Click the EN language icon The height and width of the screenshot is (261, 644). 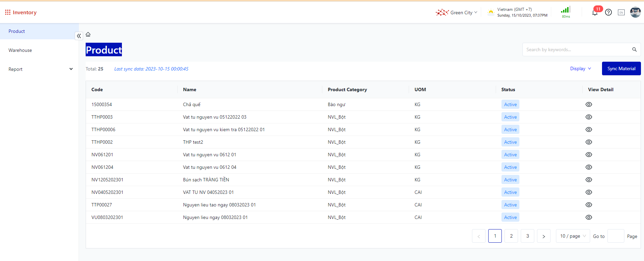pos(621,13)
